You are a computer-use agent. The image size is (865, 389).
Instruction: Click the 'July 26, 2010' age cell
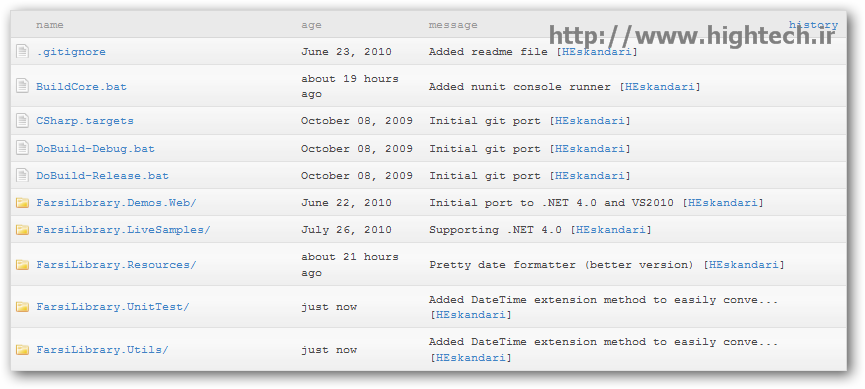click(x=346, y=230)
